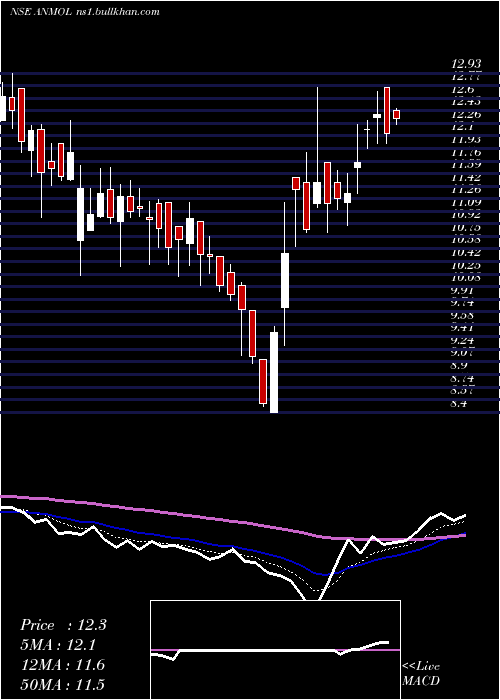Click the 12.6 price axis label
This screenshot has height=700, width=500.
point(462,90)
